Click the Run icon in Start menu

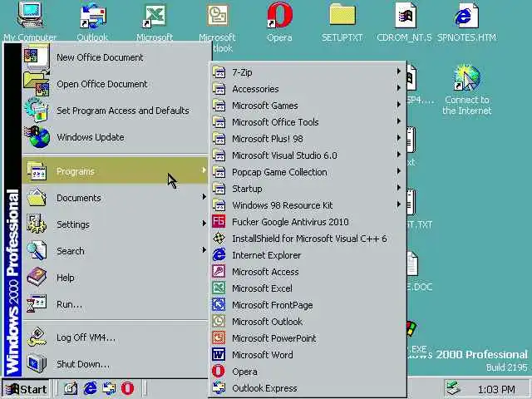37,303
